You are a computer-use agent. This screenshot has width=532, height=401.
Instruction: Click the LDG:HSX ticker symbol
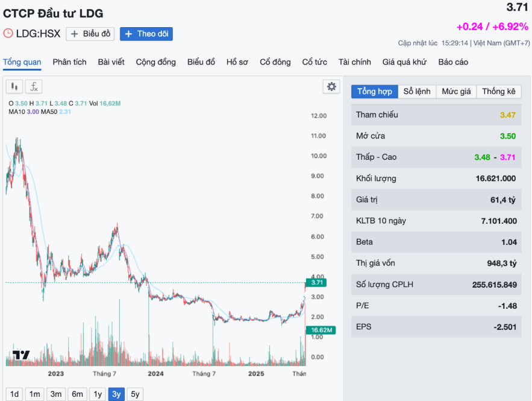[x=38, y=33]
